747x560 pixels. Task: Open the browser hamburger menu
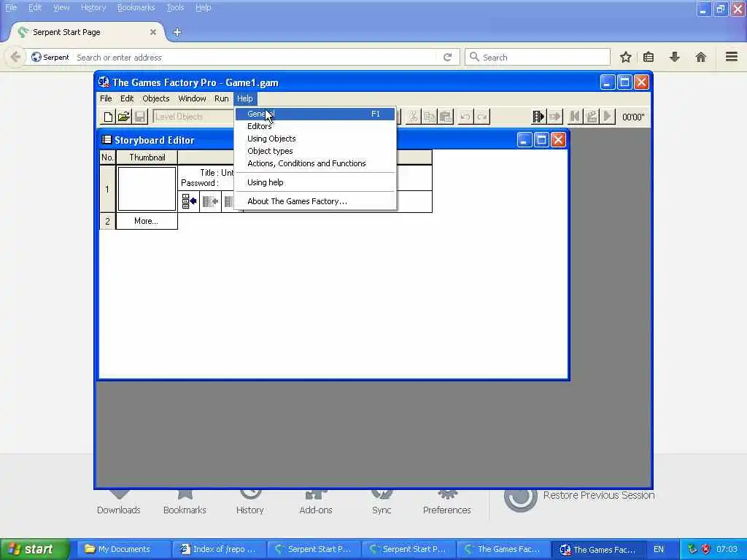[732, 57]
